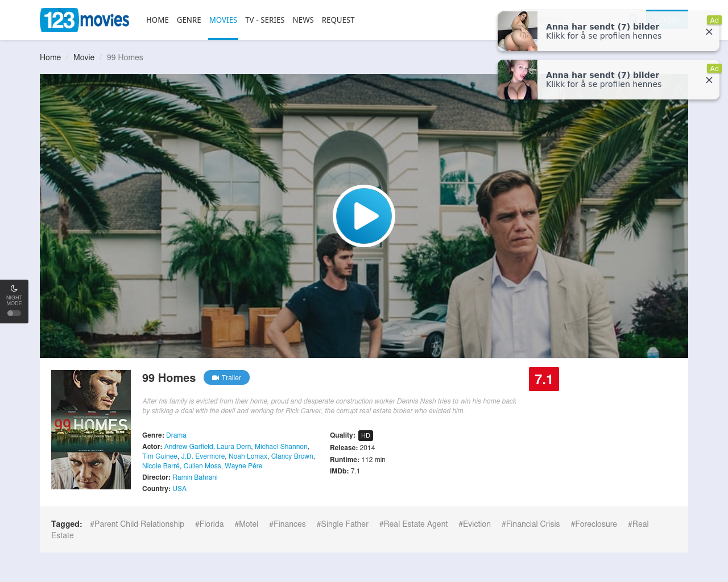Click the '99 Homes' breadcrumb text

tap(125, 57)
